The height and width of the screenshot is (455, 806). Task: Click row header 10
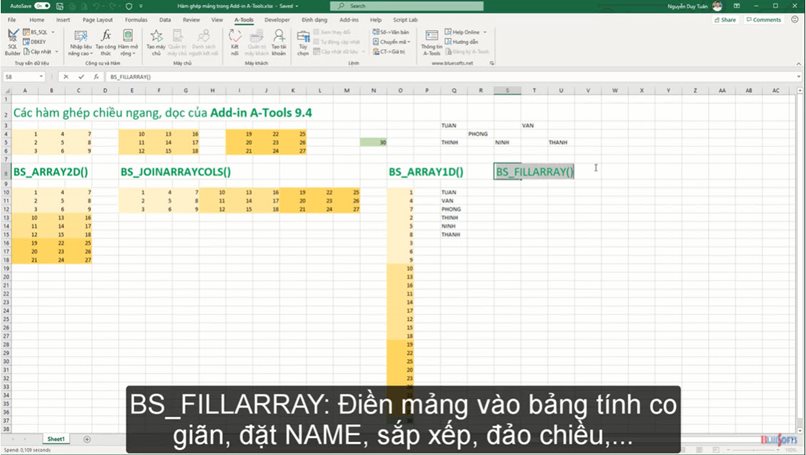click(x=6, y=192)
